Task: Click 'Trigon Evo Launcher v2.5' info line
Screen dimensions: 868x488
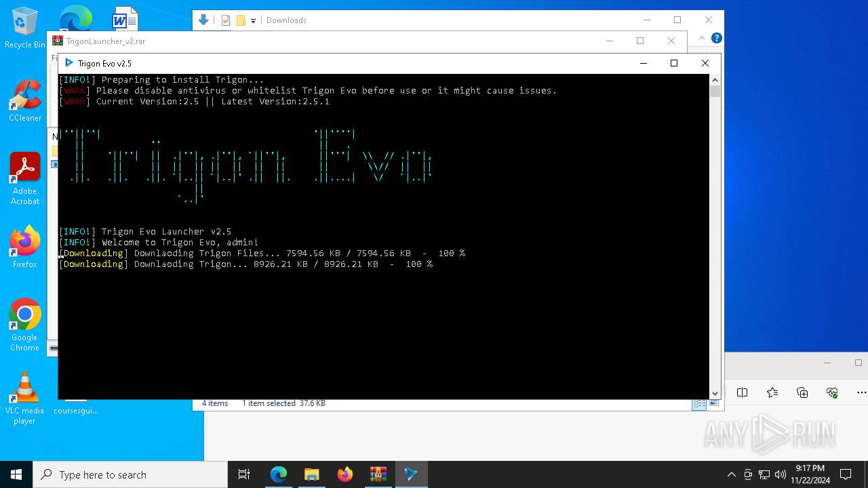Action: coord(145,232)
